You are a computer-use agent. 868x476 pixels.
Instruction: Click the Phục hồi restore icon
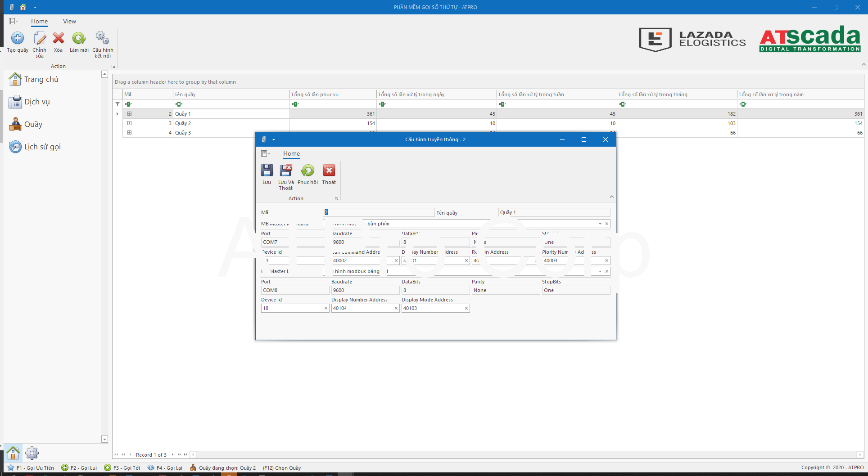click(x=307, y=171)
